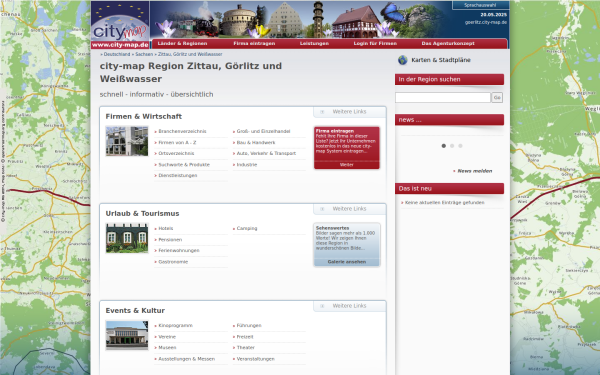Click Galerie ansehen button

[347, 262]
